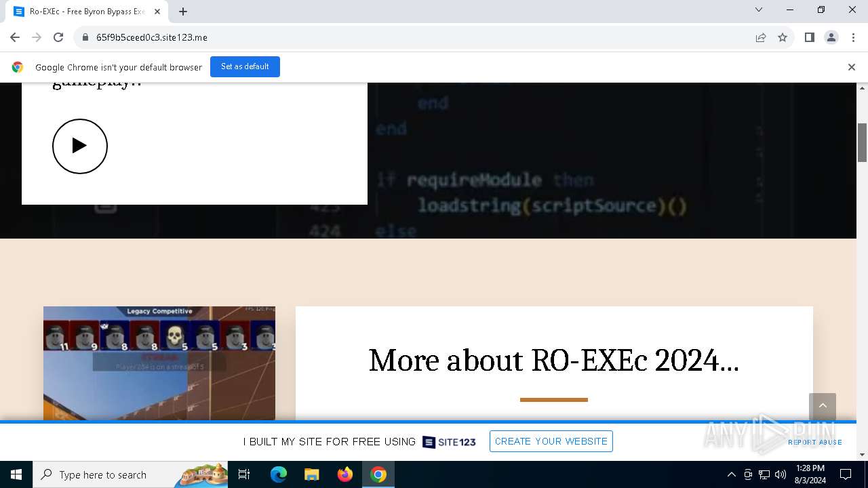Click the REPORT ABUSE link

(x=815, y=442)
